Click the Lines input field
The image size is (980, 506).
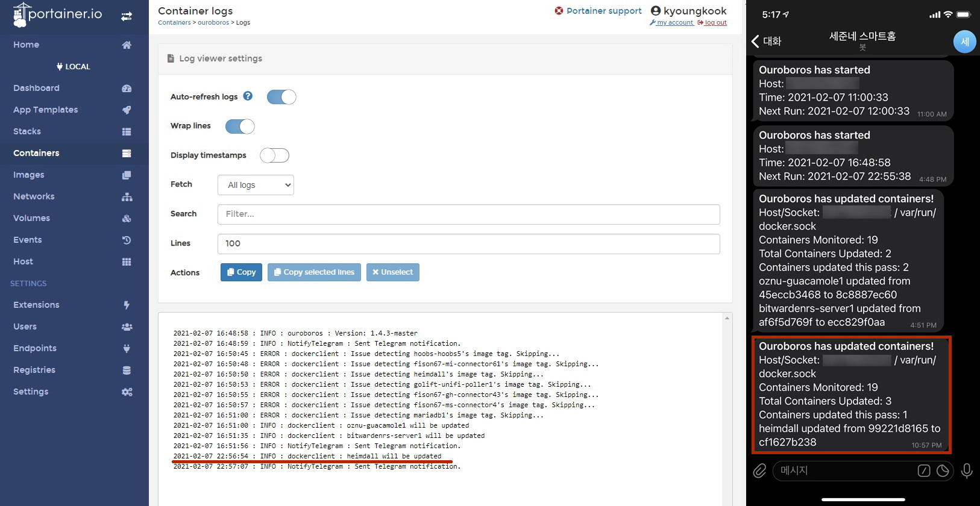coord(468,243)
